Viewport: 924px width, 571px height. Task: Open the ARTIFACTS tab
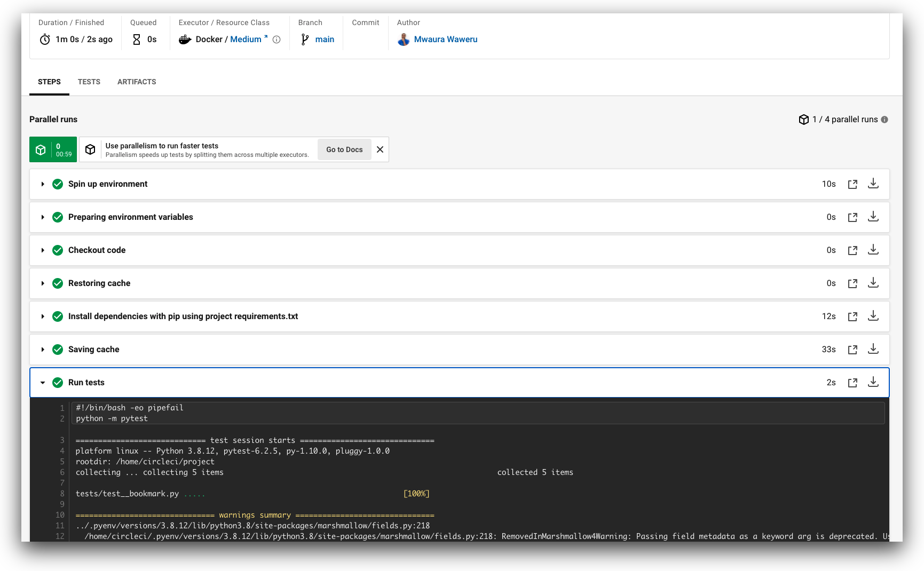[x=137, y=82]
